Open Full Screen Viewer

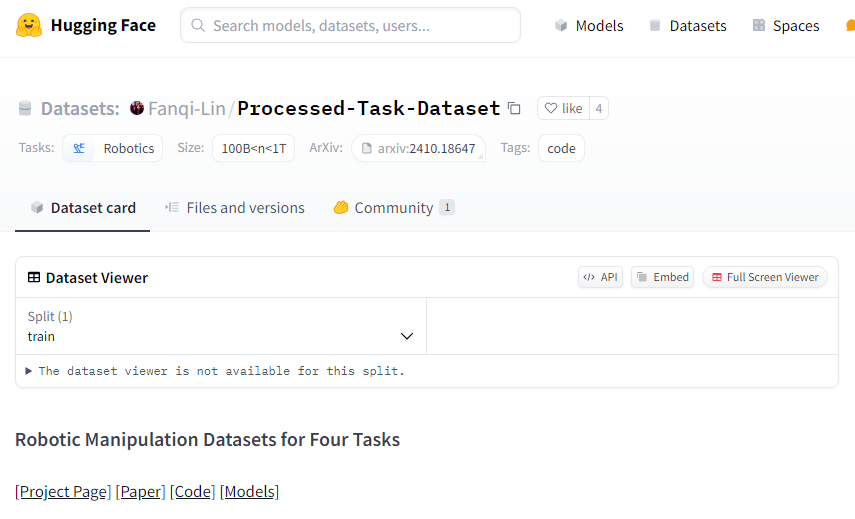click(x=765, y=277)
